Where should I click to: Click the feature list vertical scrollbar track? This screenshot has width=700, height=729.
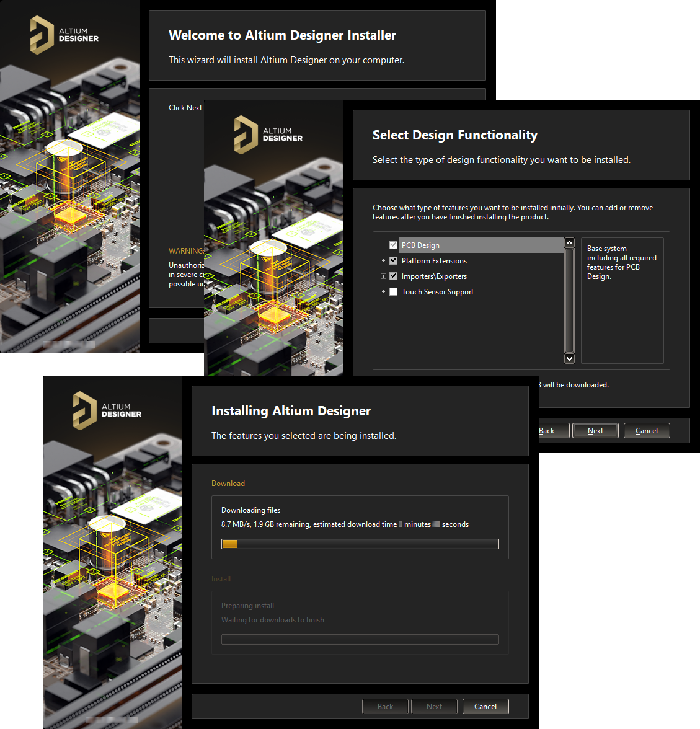click(569, 301)
